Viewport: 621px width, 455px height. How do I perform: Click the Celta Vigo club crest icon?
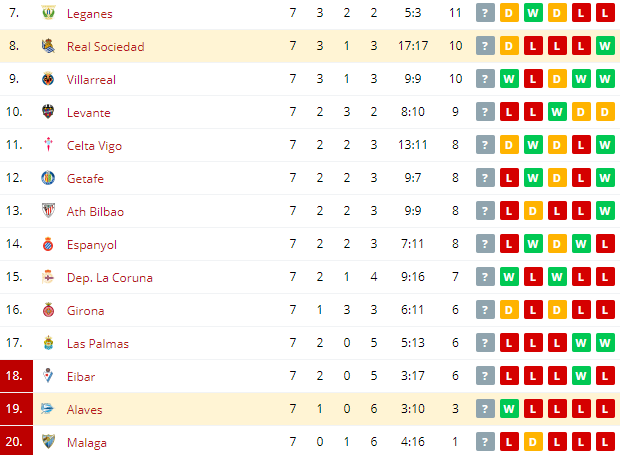[48, 145]
